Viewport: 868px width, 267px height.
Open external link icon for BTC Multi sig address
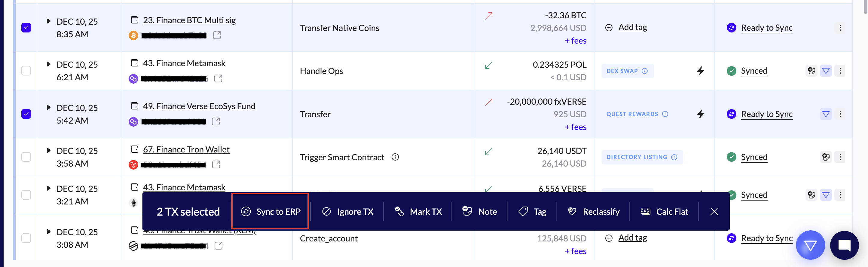coord(217,35)
